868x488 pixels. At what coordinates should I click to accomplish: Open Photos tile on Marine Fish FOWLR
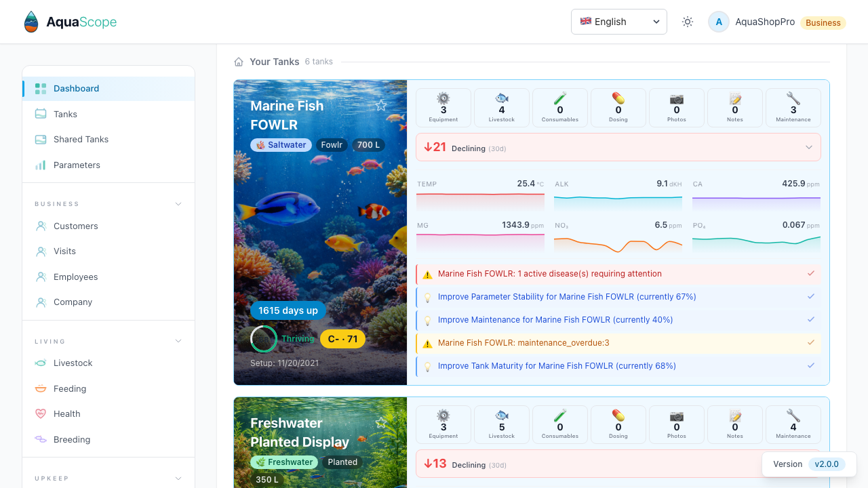coord(677,108)
